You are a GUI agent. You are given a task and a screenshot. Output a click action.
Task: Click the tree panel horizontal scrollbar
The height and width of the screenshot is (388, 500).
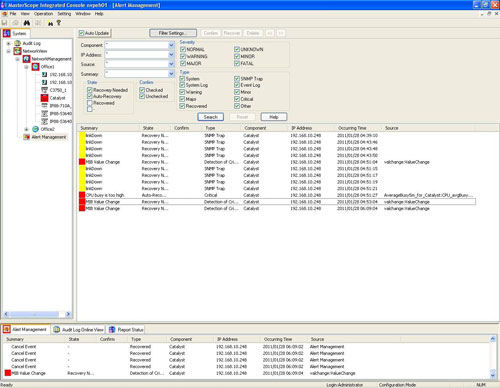click(35, 314)
